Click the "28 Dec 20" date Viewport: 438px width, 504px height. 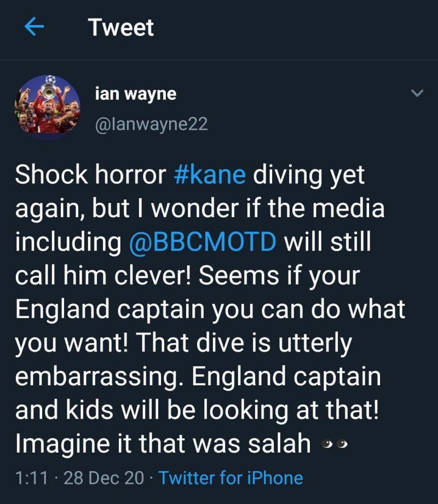105,478
